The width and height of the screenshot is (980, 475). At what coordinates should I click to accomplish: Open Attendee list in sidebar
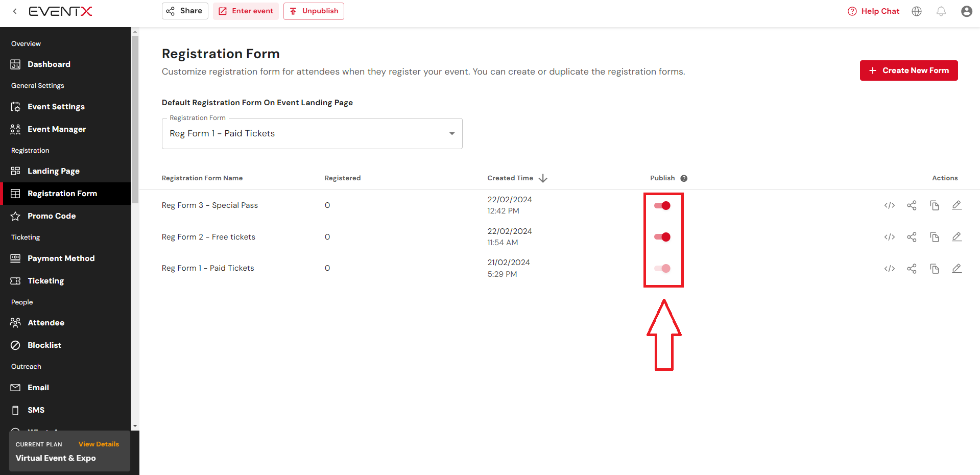65,323
